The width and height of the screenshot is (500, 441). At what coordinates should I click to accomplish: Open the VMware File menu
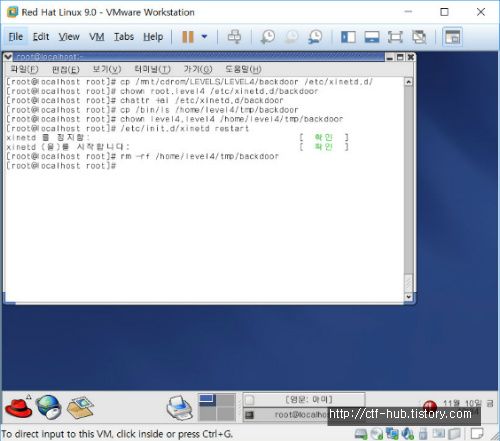pyautogui.click(x=16, y=37)
